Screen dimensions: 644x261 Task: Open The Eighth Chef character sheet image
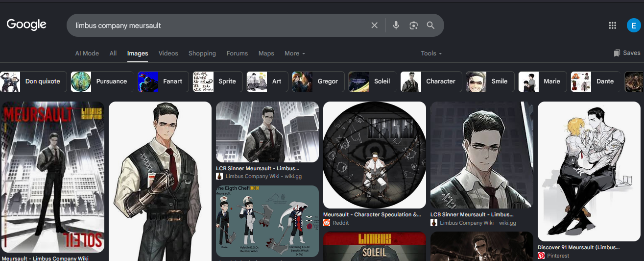(x=267, y=221)
